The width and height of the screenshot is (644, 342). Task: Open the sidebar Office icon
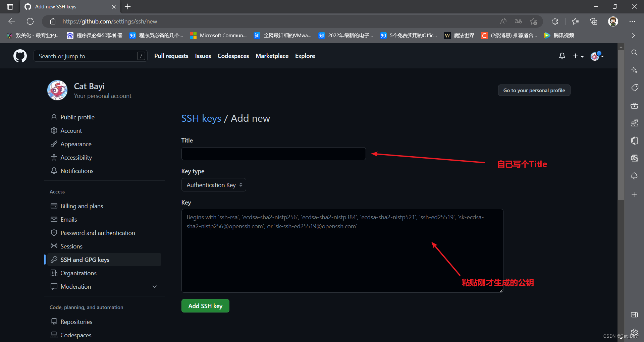(634, 140)
